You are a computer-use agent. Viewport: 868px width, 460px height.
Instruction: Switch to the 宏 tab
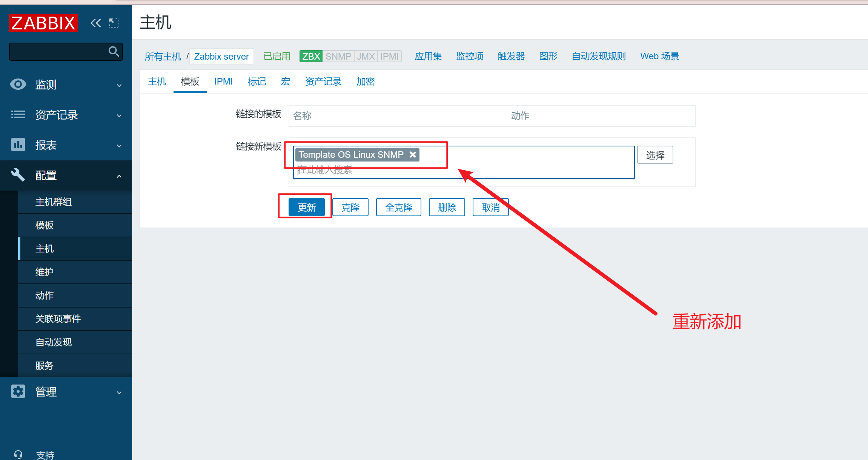coord(286,82)
